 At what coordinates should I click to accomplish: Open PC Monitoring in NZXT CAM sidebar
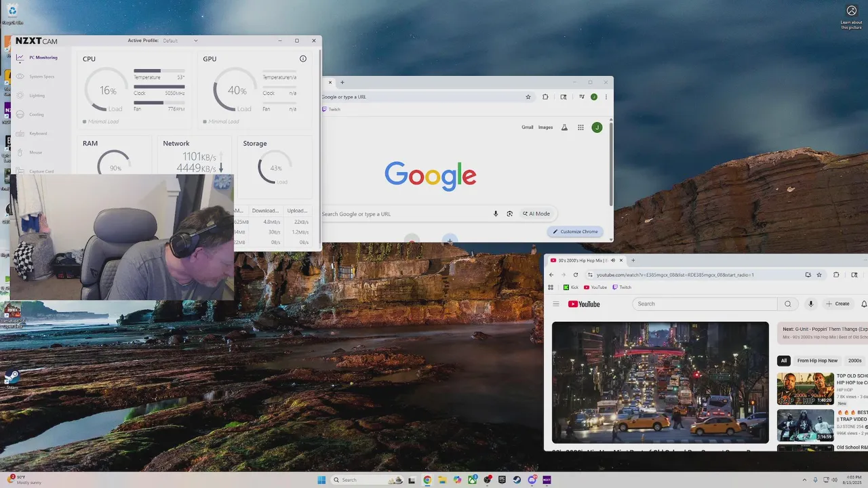coord(37,58)
